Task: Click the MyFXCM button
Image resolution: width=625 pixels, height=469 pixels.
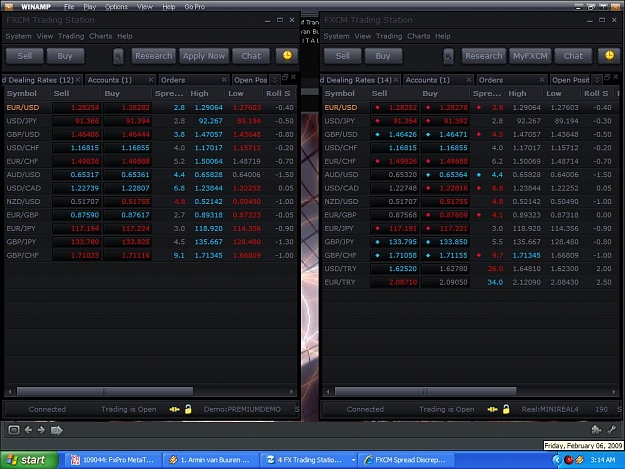Action: click(530, 56)
